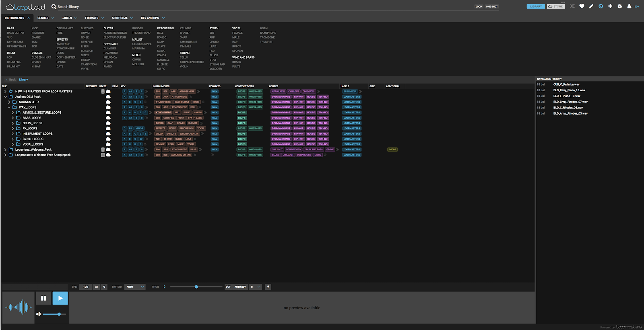The width and height of the screenshot is (644, 330).
Task: Click the Back navigation link
Action: click(x=11, y=80)
